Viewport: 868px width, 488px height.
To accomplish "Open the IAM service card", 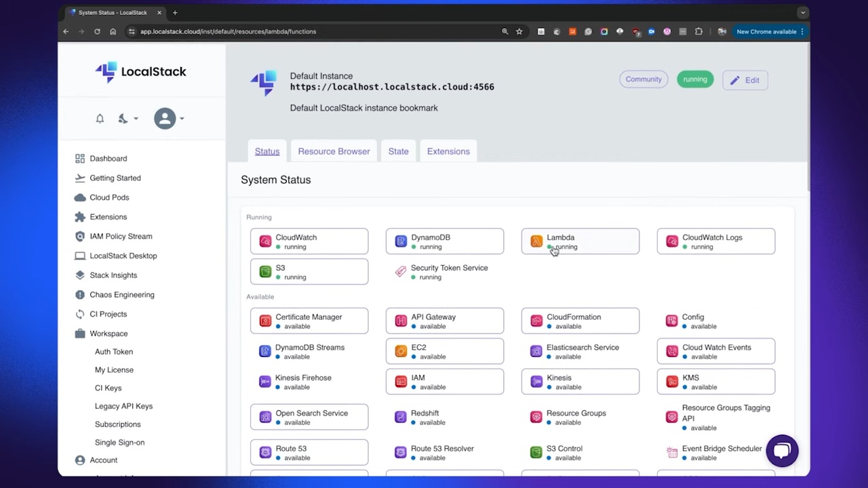I will click(445, 382).
